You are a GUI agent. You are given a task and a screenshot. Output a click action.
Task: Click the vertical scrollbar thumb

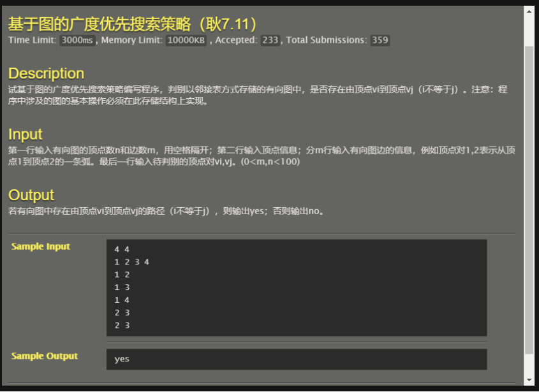[529, 200]
